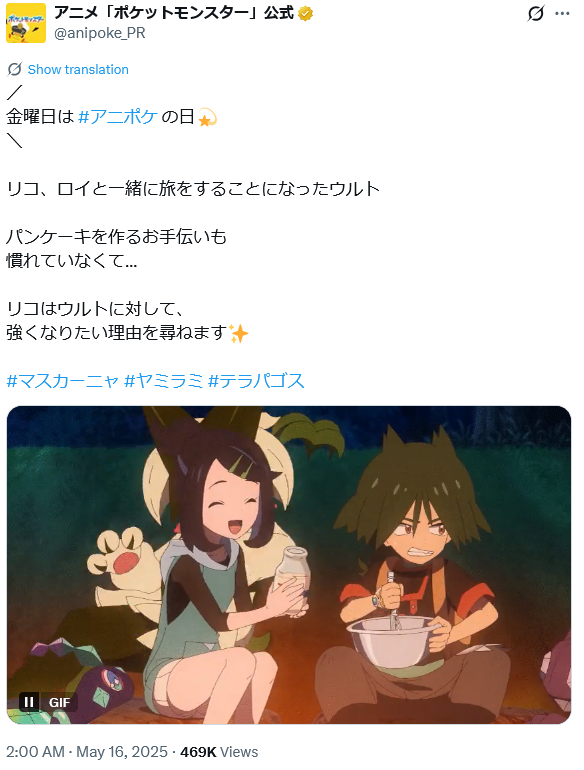Open the #アニポケ hashtag
584x770 pixels.
click(x=118, y=117)
